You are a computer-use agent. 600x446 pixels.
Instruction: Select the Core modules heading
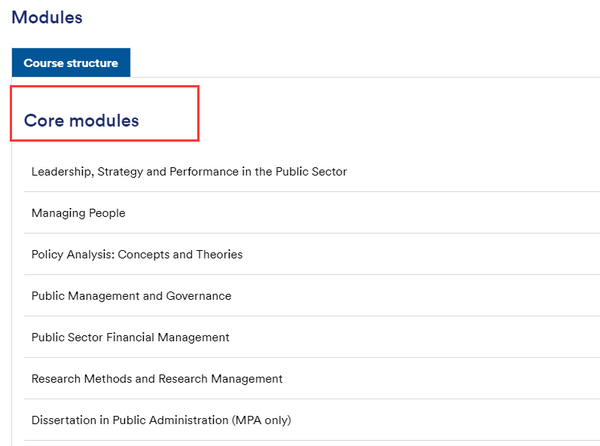[81, 120]
